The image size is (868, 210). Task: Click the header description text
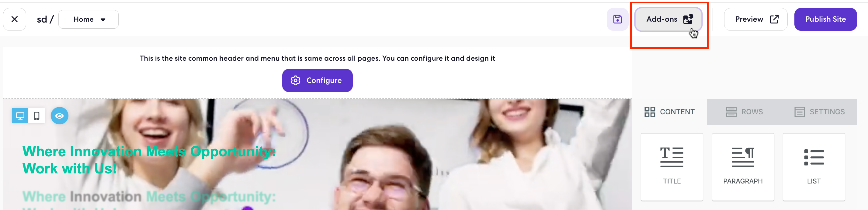coord(317,59)
